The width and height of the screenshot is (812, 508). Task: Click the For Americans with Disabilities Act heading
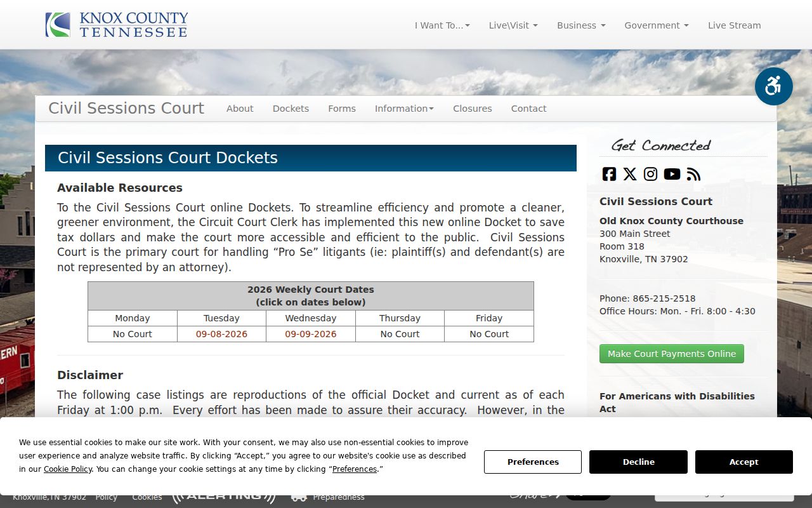tap(677, 403)
